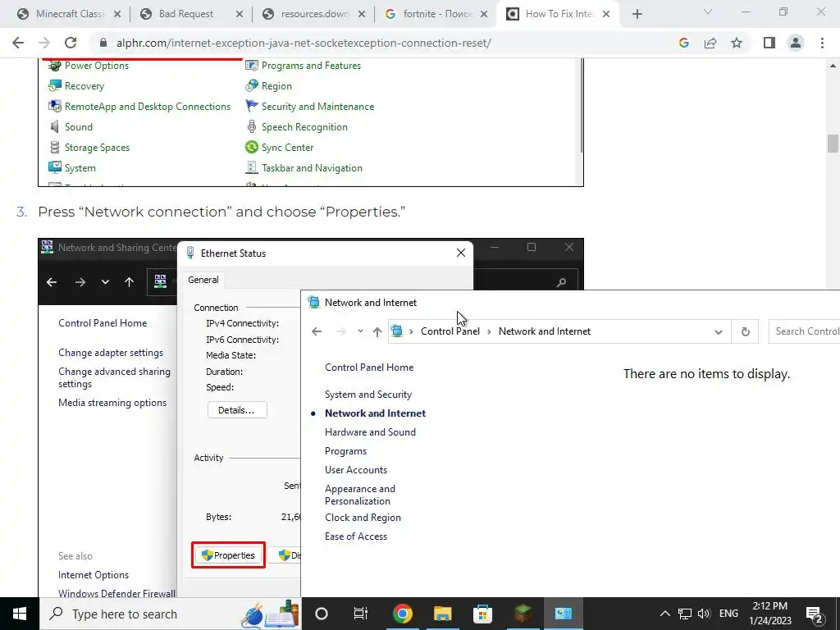Viewport: 840px width, 630px height.
Task: Open Google Chrome from taskbar
Action: [x=402, y=614]
